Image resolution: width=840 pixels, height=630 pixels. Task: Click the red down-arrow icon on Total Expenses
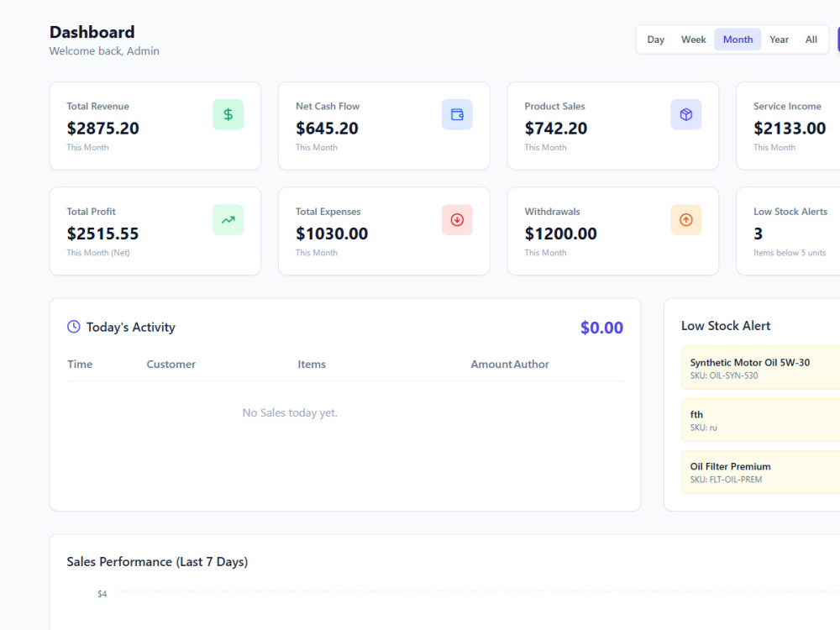(x=457, y=219)
